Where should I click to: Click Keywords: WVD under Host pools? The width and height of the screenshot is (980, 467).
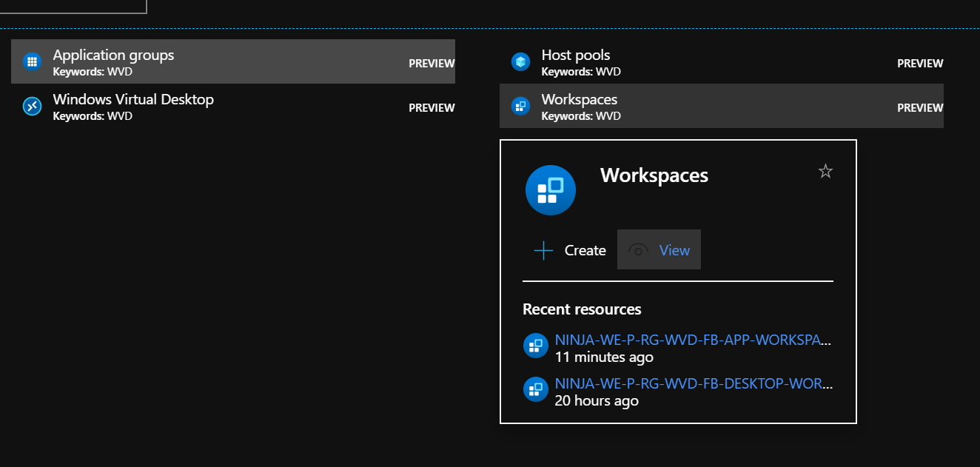pyautogui.click(x=581, y=72)
